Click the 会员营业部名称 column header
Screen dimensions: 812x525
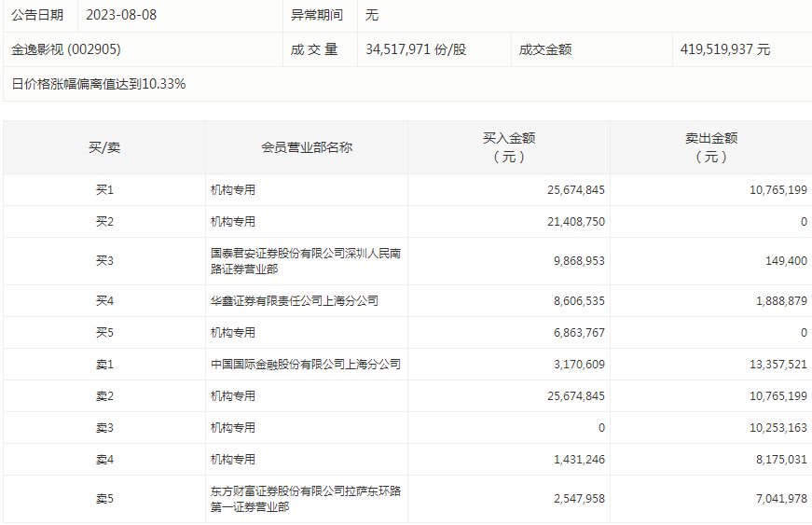307,147
